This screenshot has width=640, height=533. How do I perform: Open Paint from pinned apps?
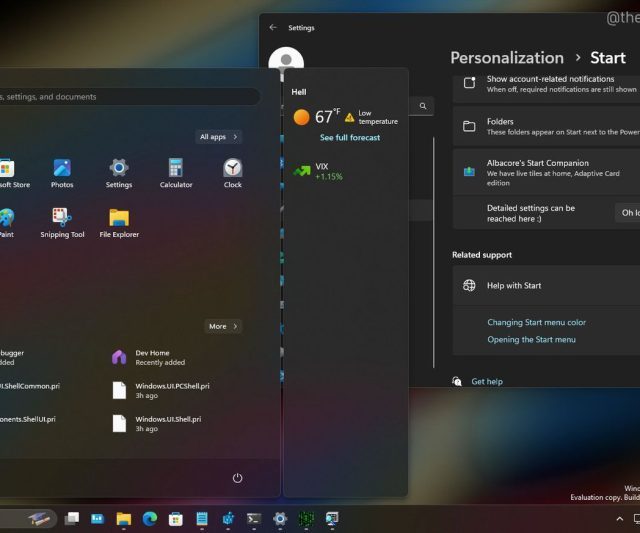7,223
